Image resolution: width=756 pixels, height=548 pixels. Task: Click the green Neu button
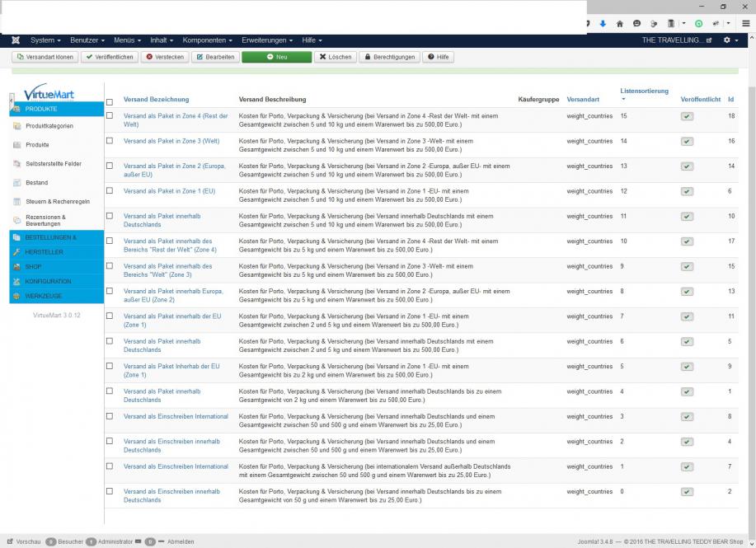coord(276,57)
